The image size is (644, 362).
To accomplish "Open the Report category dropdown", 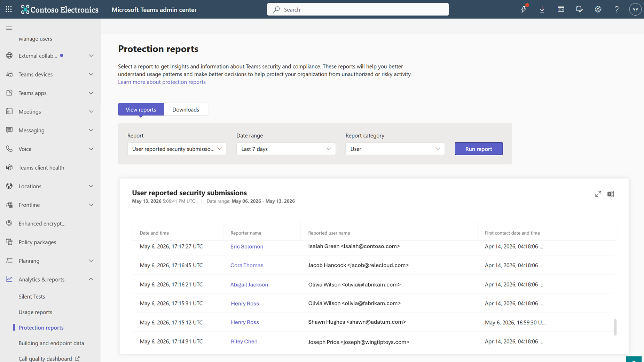I will pos(395,149).
